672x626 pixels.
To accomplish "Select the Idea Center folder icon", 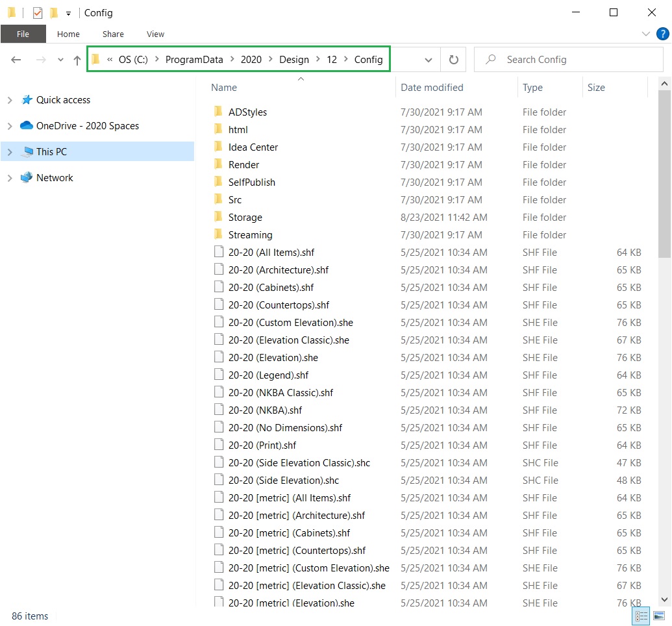I will coord(218,147).
